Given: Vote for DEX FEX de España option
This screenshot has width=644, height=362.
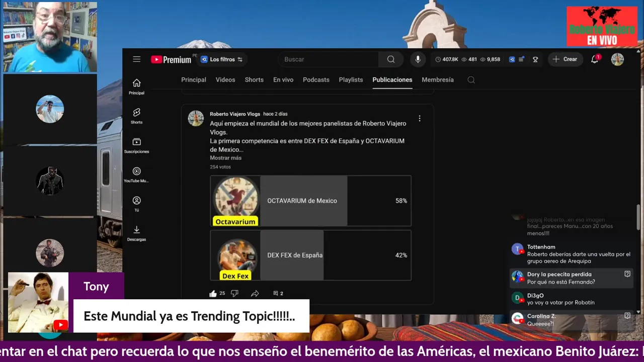Looking at the screenshot, I should (310, 255).
